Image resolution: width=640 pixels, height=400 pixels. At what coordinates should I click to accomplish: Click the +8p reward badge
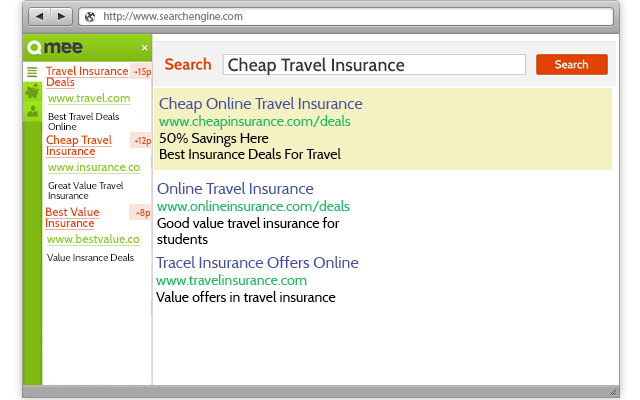141,213
